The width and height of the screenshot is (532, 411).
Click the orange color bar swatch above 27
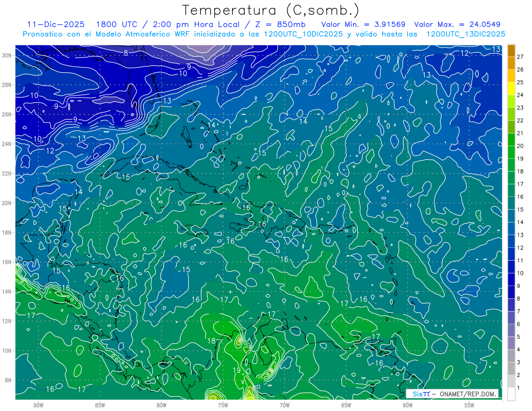pos(511,50)
